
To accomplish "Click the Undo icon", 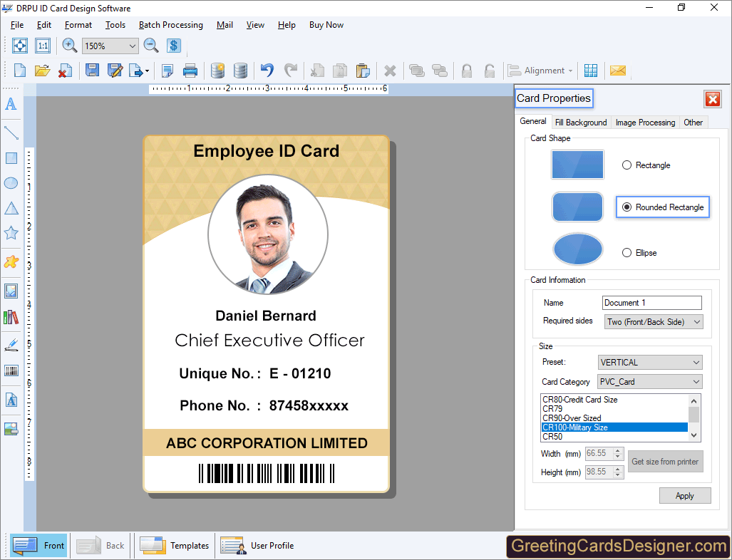I will click(266, 71).
